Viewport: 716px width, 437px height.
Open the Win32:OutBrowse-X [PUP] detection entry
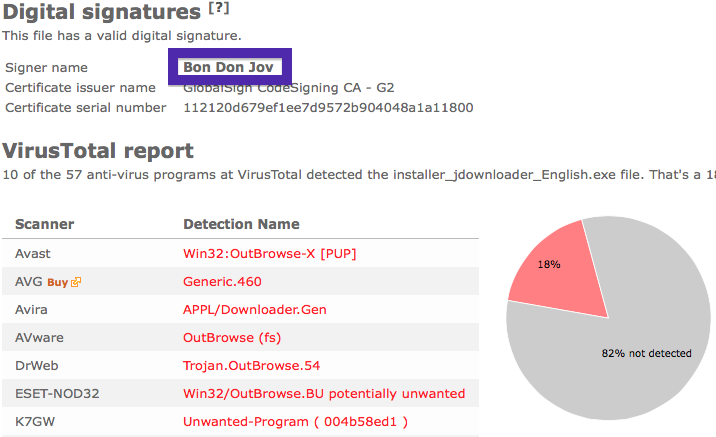(x=269, y=254)
